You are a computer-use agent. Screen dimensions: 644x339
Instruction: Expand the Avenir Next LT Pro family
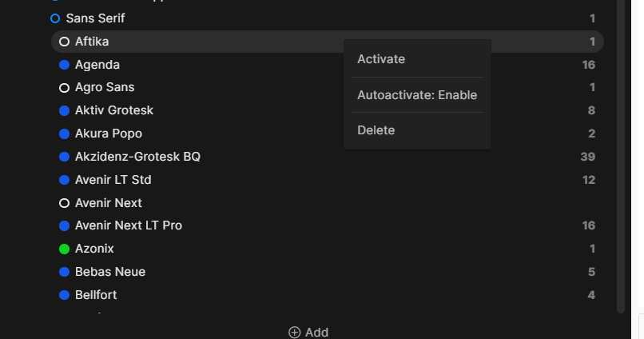[128, 225]
